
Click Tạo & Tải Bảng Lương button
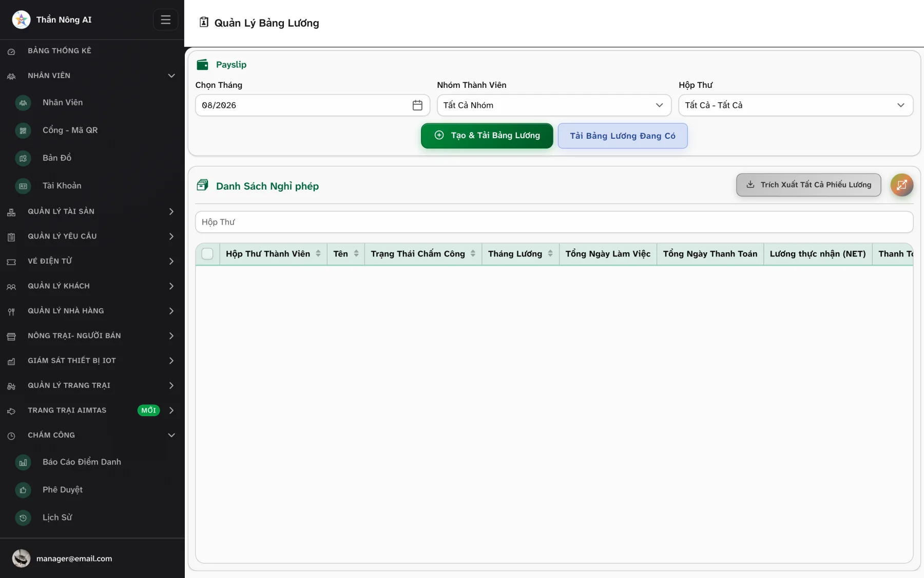[x=487, y=136]
